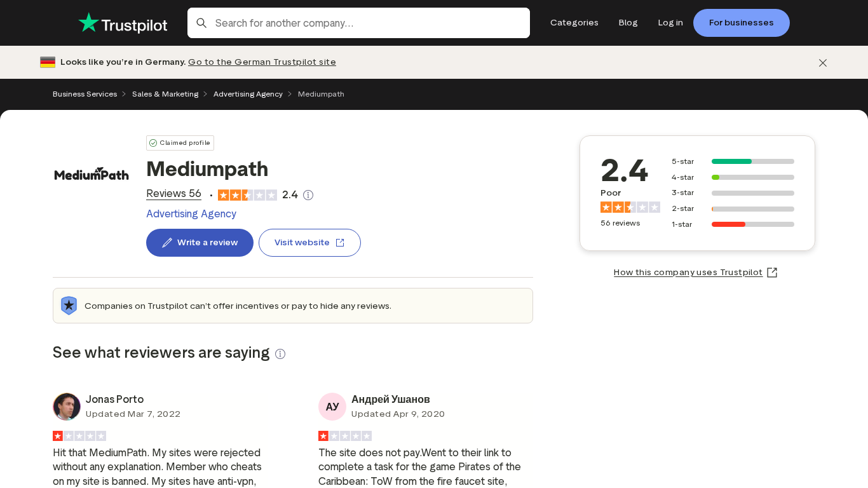Select Log in from the header
868x488 pixels.
670,22
